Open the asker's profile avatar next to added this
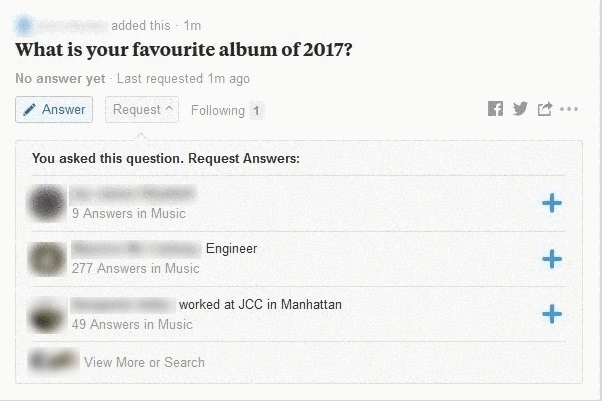 [24, 25]
